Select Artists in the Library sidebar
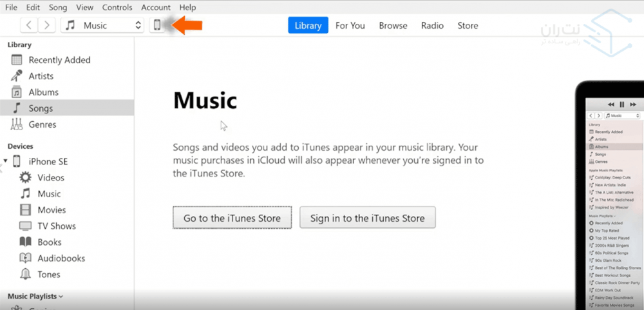The height and width of the screenshot is (310, 644). click(x=41, y=76)
